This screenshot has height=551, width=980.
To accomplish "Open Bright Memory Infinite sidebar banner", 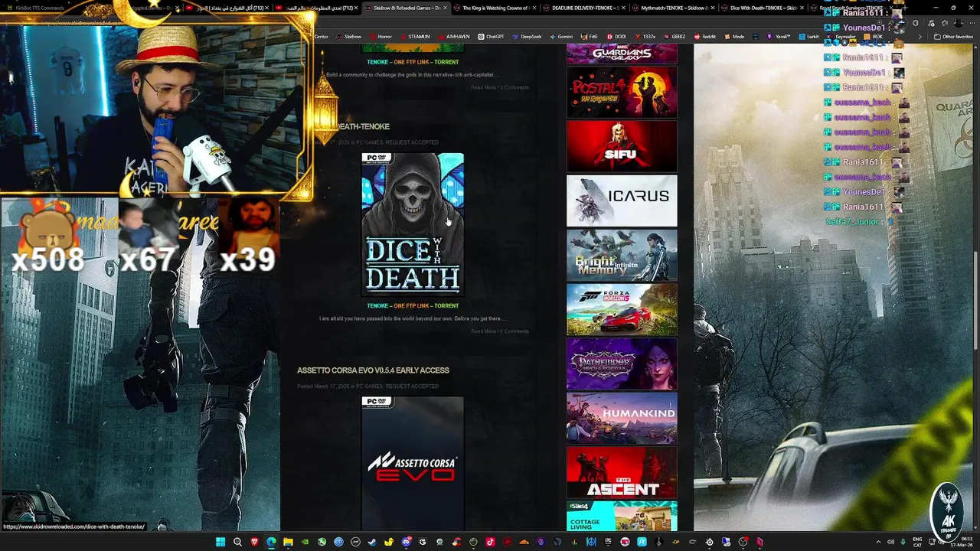I will coord(622,256).
